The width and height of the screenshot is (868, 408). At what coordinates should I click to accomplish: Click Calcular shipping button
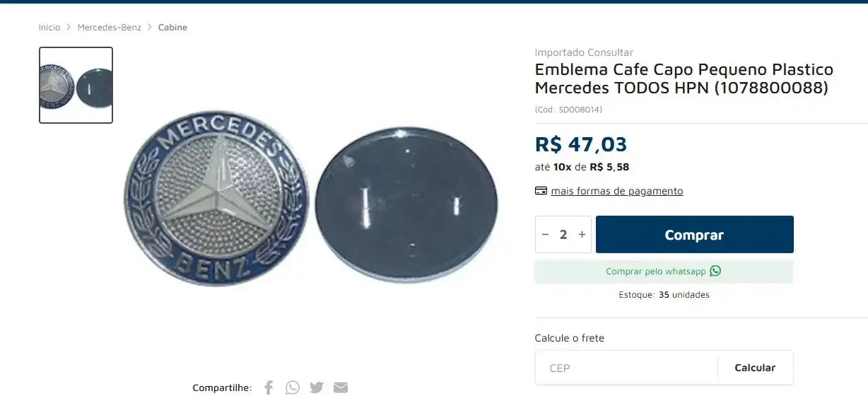(755, 368)
